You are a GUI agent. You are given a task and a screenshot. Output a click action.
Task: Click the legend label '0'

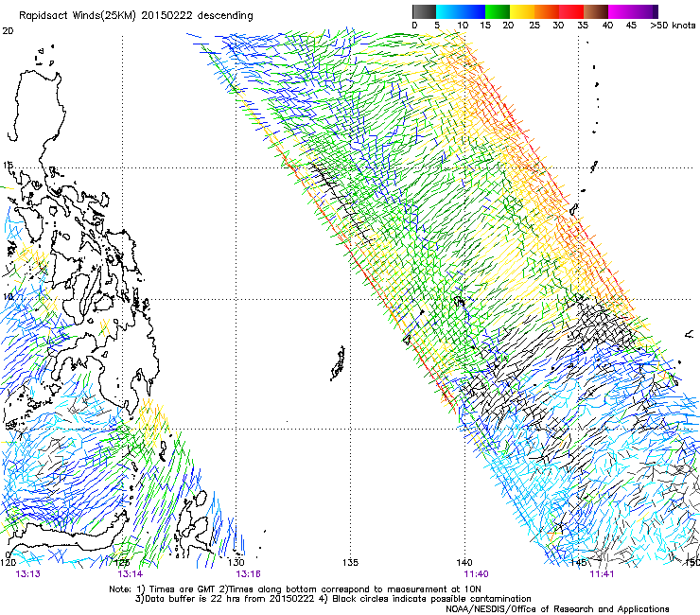pos(414,26)
